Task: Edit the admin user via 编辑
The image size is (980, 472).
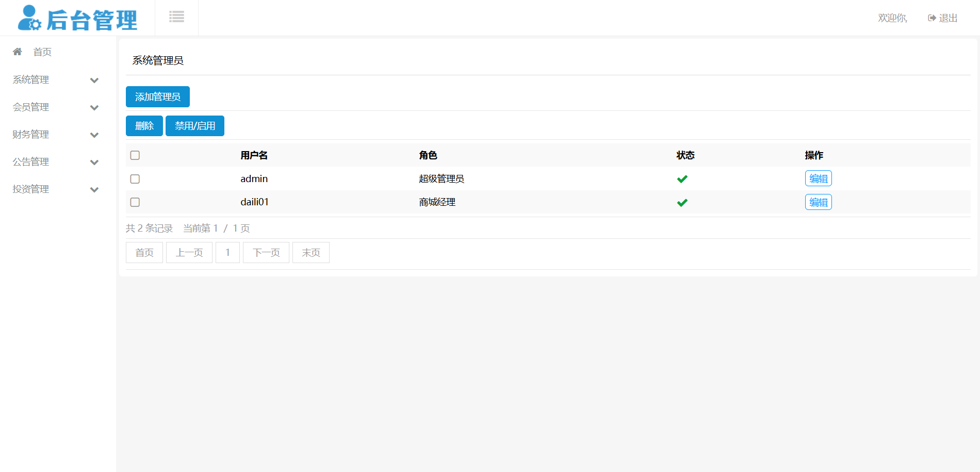Action: pos(818,178)
